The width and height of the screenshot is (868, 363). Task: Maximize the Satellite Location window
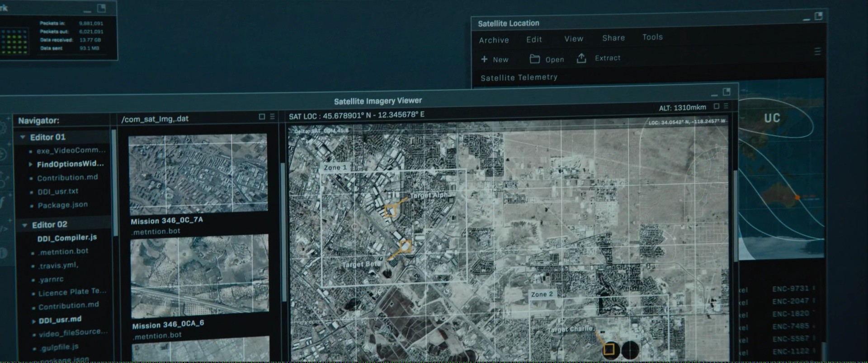coord(819,16)
